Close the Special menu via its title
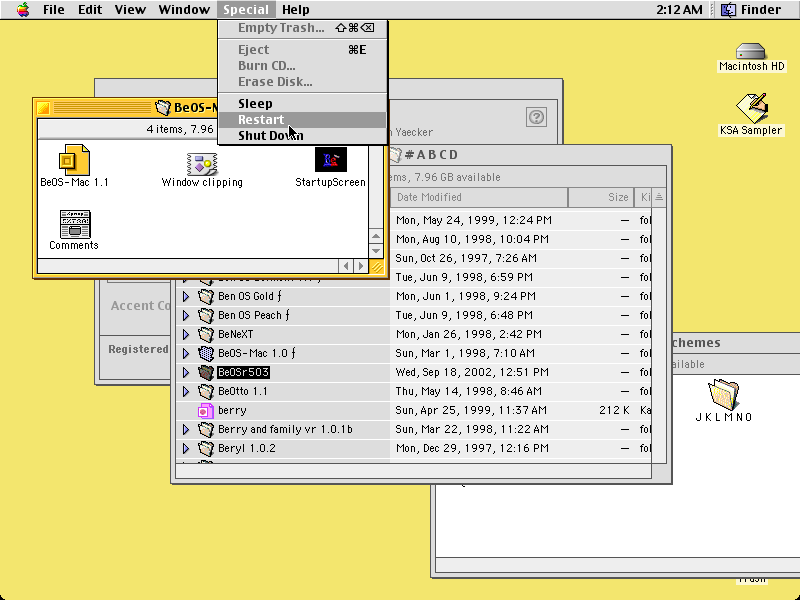This screenshot has width=800, height=600. [246, 10]
